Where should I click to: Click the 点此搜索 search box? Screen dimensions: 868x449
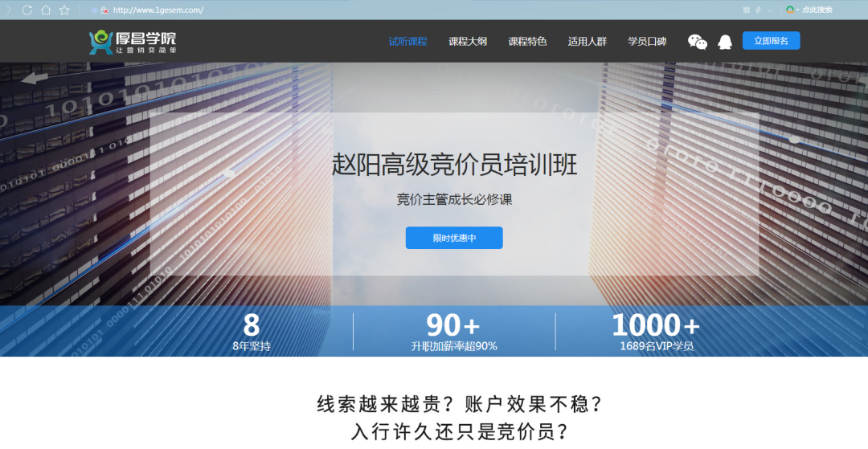click(817, 10)
